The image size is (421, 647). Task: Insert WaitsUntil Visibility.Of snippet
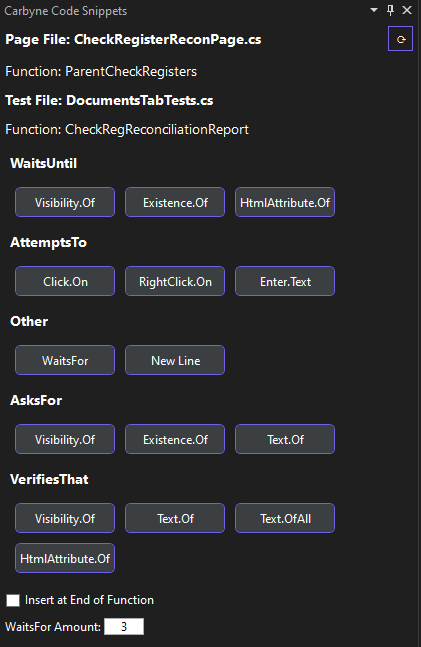65,202
